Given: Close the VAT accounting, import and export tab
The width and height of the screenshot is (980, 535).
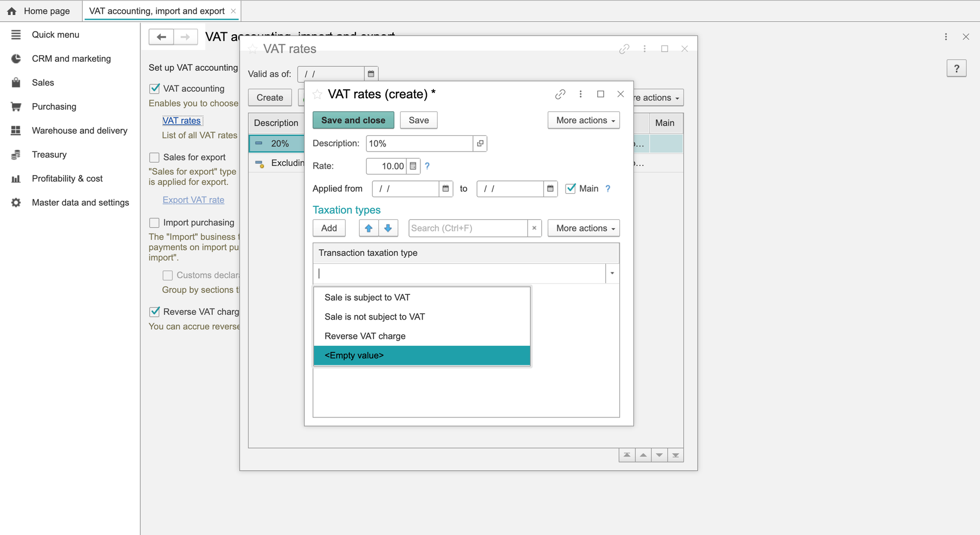Looking at the screenshot, I should [x=233, y=11].
